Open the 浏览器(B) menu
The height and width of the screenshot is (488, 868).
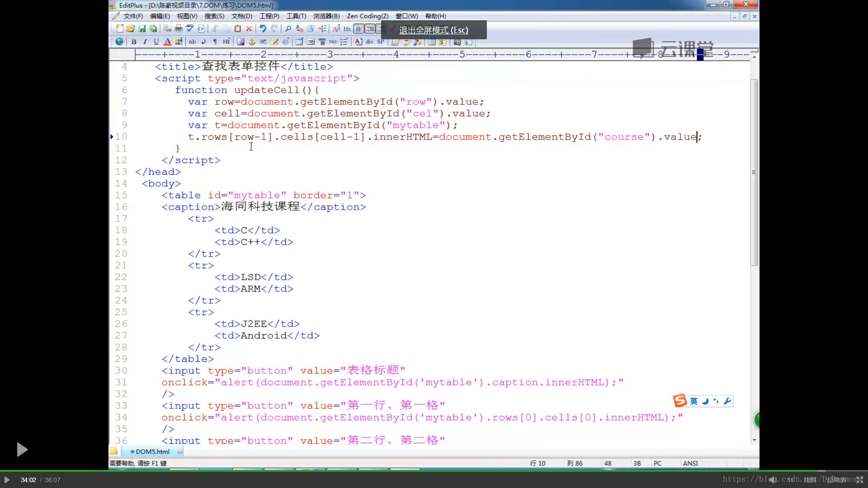point(326,16)
